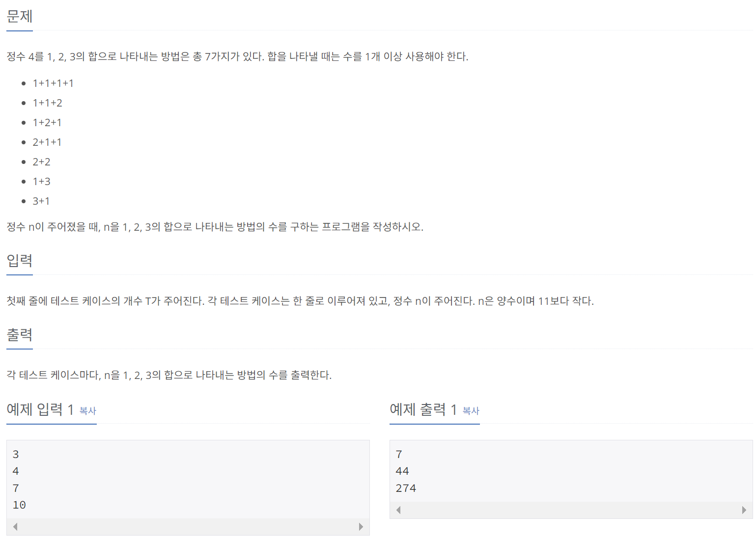
Task: Copy sample output via 복사 link
Action: (471, 411)
